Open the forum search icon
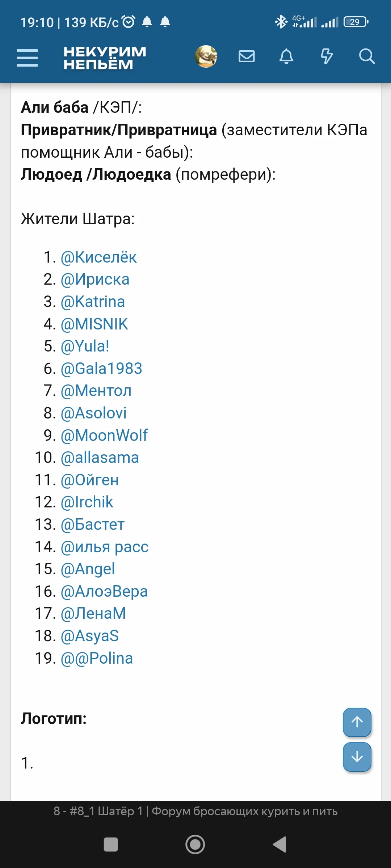Viewport: 391px width, 868px height. (366, 56)
